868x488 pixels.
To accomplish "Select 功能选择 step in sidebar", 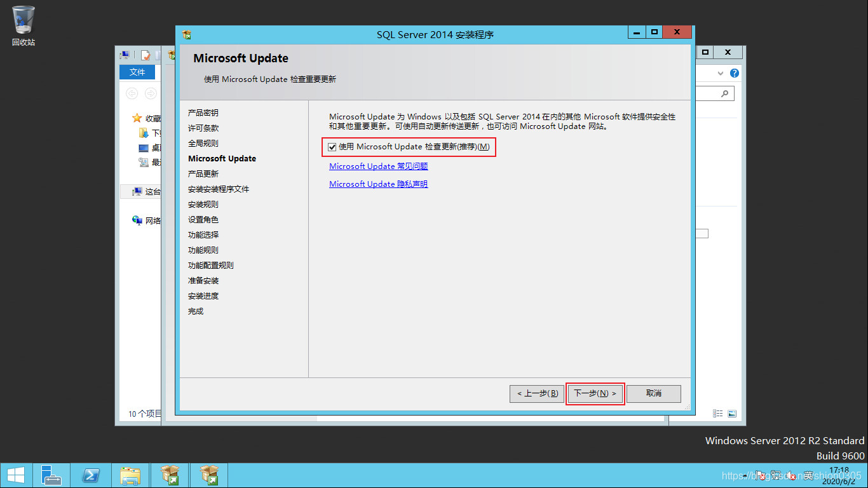I will 203,234.
